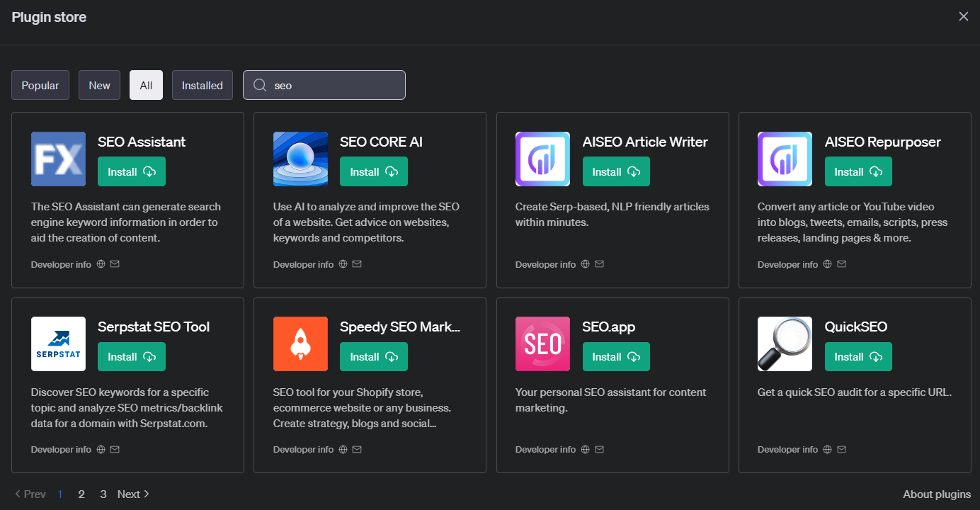Open the QuickSEO developer website globe icon
Viewport: 980px width, 510px height.
coord(828,449)
